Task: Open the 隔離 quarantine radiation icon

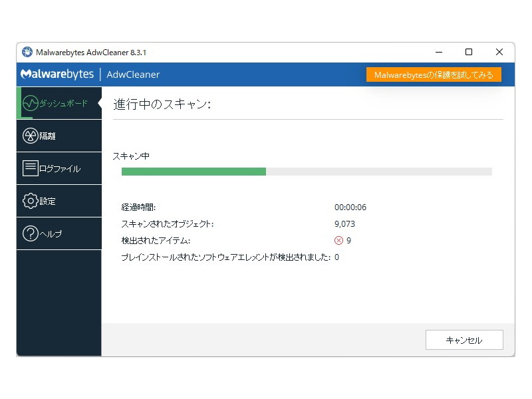Action: point(30,136)
